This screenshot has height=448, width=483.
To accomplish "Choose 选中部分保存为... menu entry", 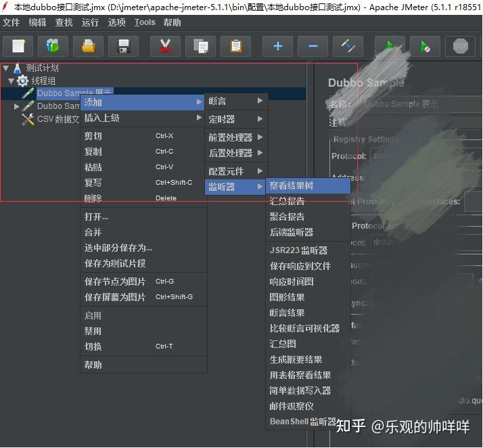I will pyautogui.click(x=143, y=248).
